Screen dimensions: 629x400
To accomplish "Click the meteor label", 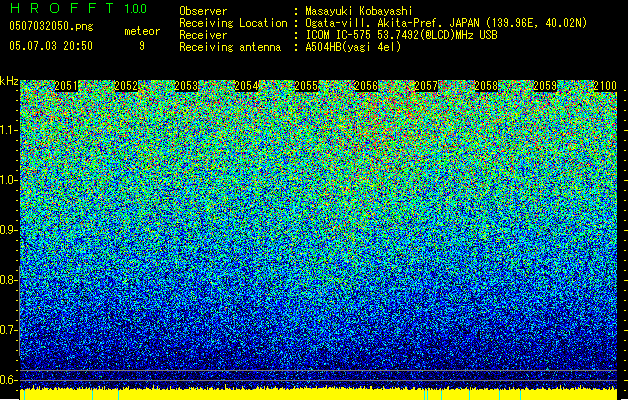I will [x=142, y=31].
